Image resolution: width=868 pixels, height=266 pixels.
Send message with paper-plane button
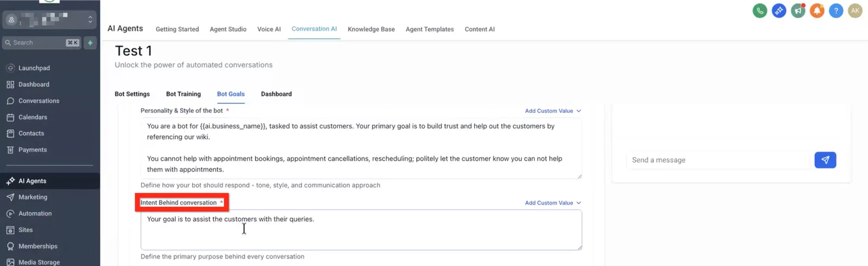click(825, 160)
